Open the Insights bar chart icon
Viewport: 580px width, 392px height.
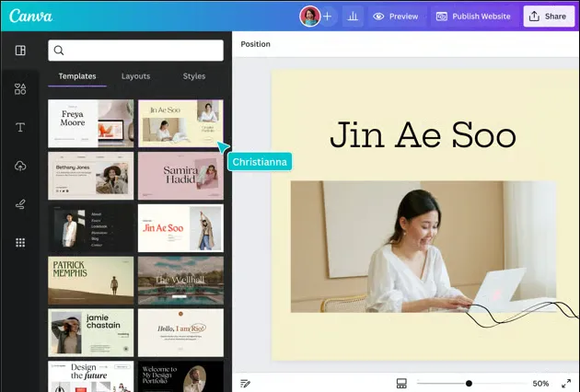(x=353, y=16)
